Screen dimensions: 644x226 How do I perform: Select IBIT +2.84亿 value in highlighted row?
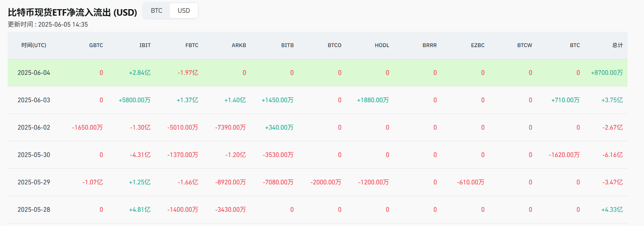point(140,73)
